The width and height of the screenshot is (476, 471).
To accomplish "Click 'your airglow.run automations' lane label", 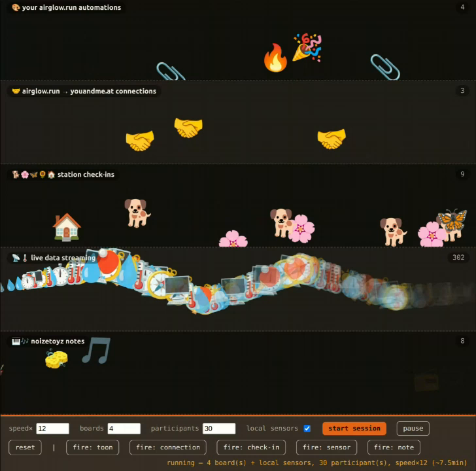I will point(67,7).
